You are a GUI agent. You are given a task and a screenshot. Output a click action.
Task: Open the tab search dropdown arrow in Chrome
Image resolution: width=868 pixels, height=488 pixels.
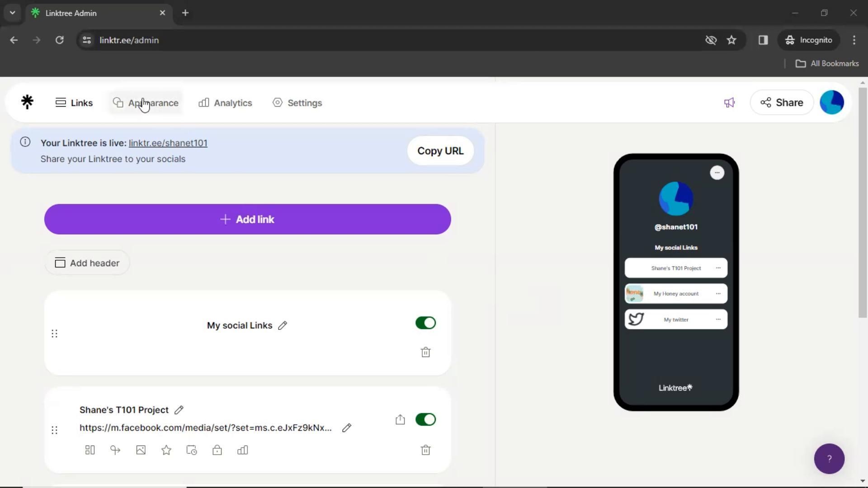coord(12,13)
